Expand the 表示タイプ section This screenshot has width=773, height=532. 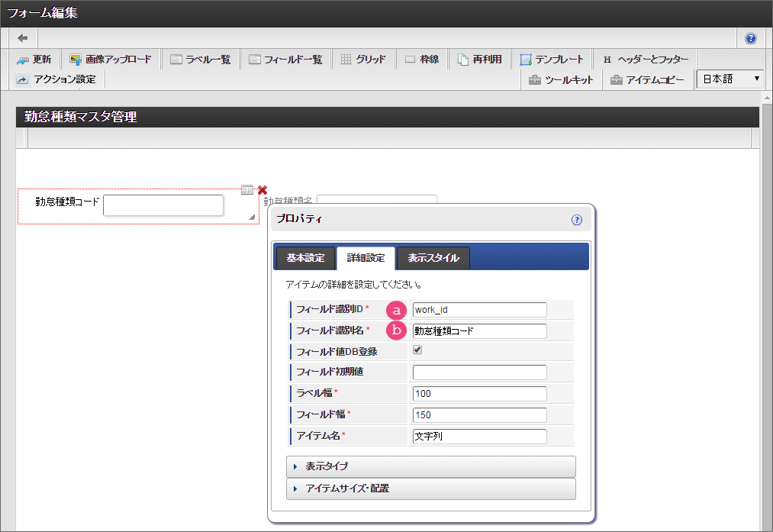pyautogui.click(x=430, y=466)
